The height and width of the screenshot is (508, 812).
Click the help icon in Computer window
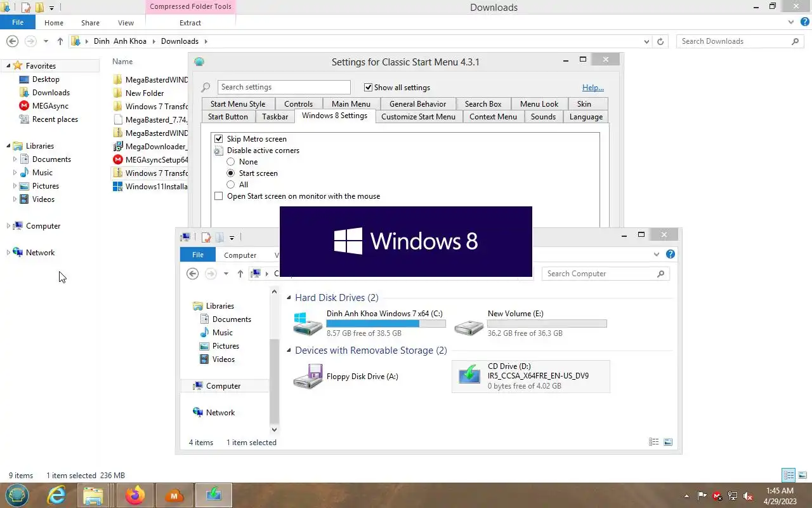click(x=671, y=254)
